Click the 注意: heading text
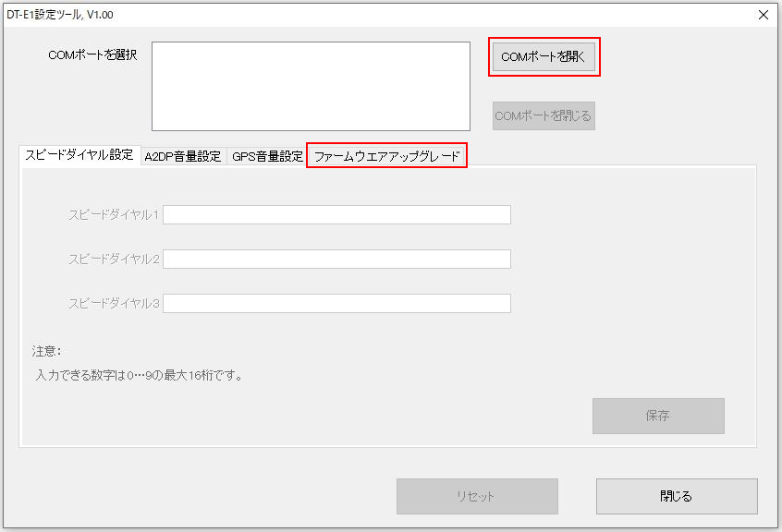Viewport: 782px width, 532px height. (x=47, y=351)
